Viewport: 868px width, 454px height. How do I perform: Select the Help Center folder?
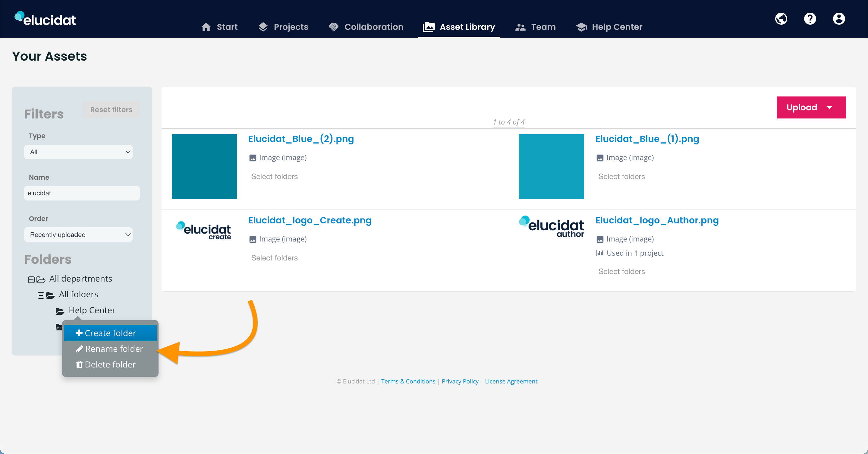[x=92, y=310]
